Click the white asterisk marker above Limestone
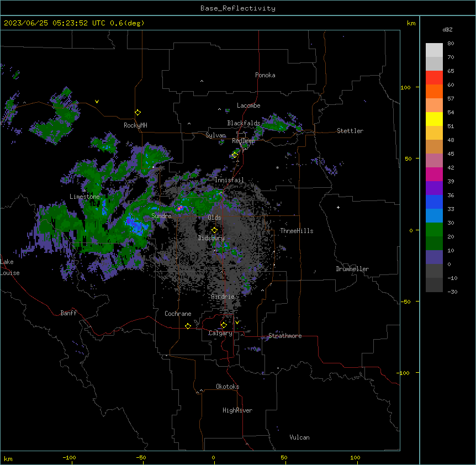The width and height of the screenshot is (476, 465). 84,191
